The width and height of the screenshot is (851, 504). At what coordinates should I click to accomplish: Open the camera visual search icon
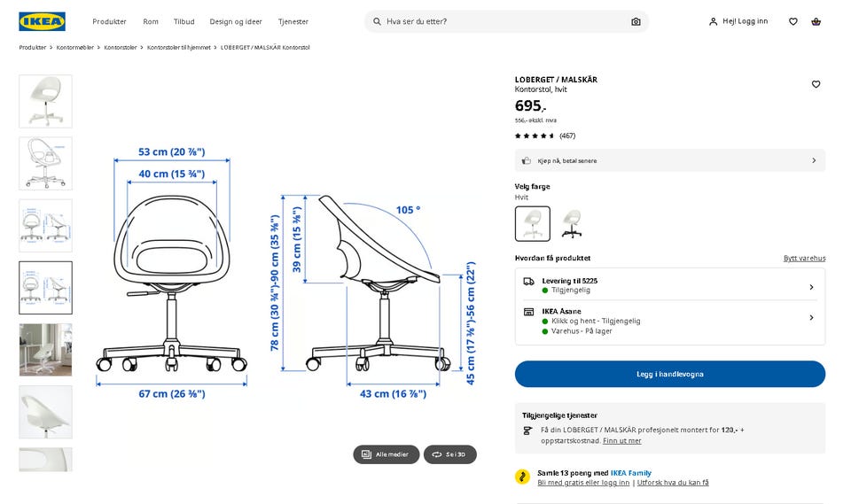(636, 21)
